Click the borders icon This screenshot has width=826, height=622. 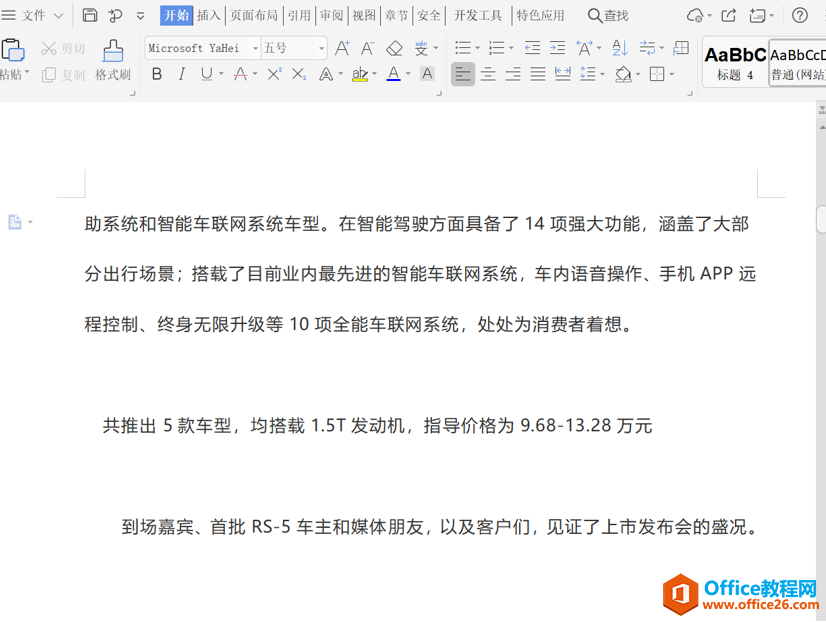[657, 74]
